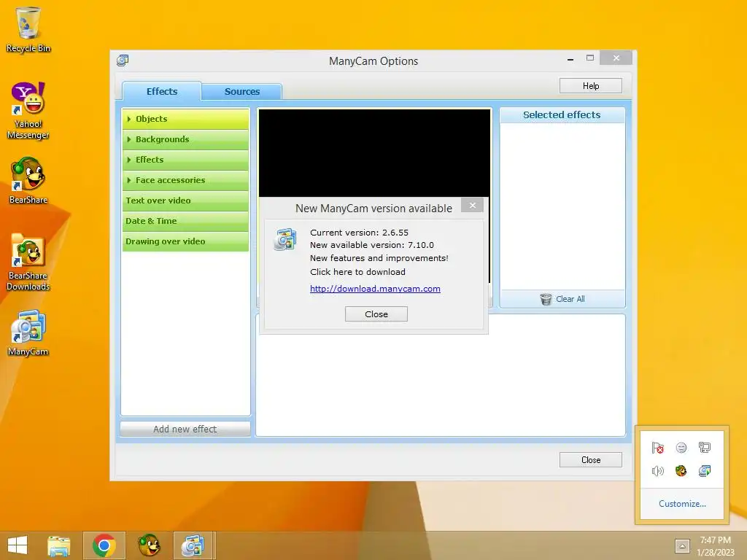Open the Recycle Bin desktop icon
The height and width of the screenshot is (560, 747).
[x=28, y=29]
